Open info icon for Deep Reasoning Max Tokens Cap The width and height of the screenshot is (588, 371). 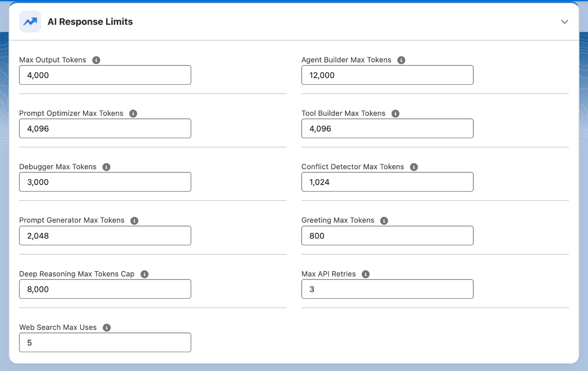tap(145, 274)
